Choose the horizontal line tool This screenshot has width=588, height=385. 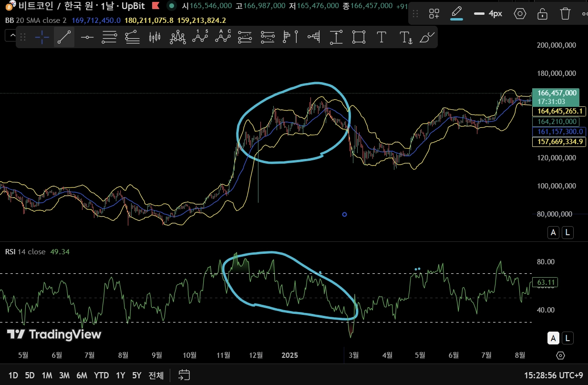click(x=87, y=37)
